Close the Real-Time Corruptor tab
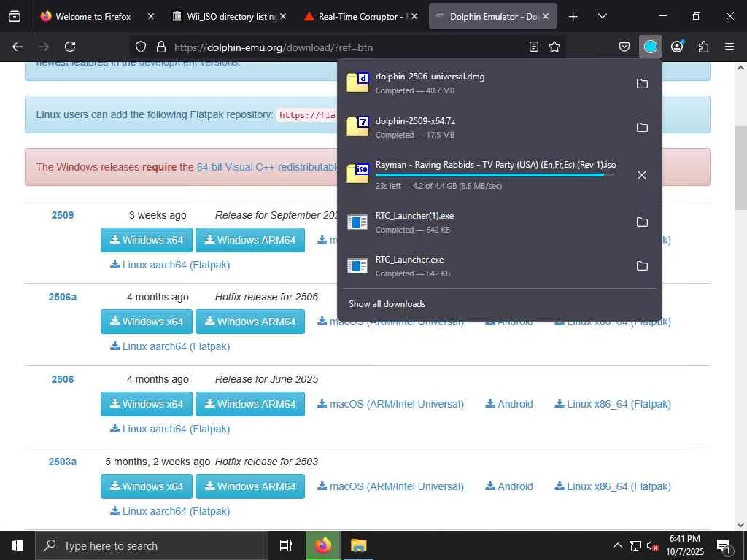Image resolution: width=747 pixels, height=560 pixels. tap(414, 16)
